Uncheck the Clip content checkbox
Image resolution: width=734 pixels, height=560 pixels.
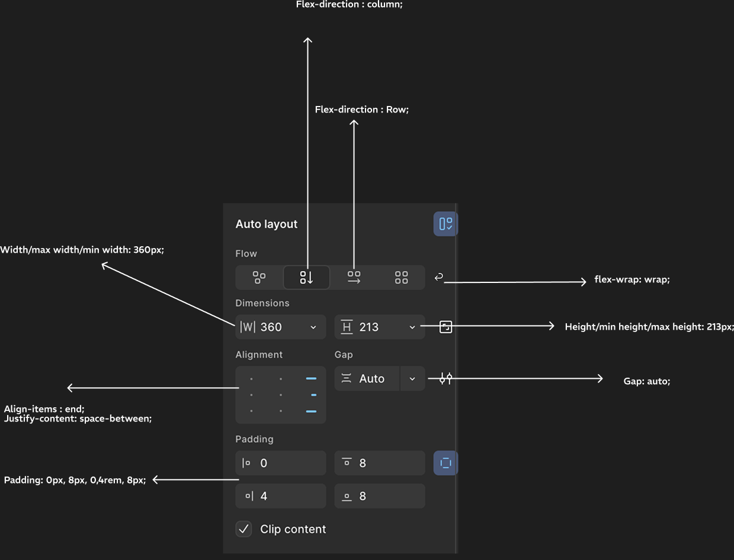243,529
